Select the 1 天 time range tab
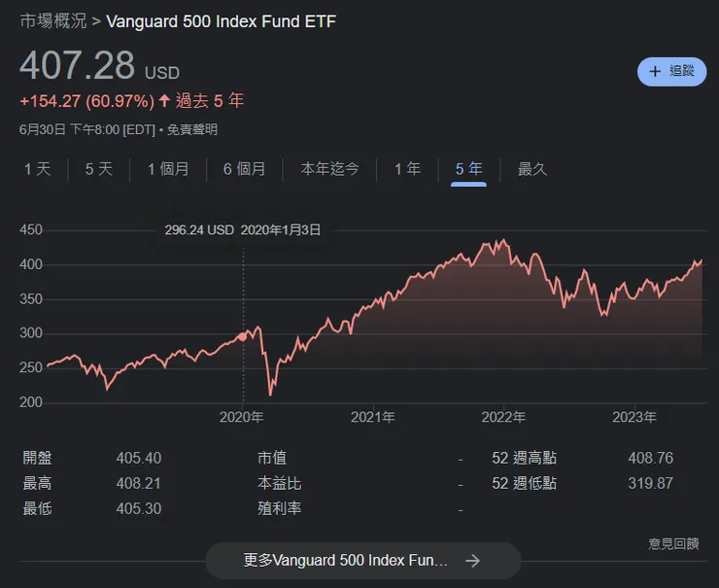The height and width of the screenshot is (588, 719). point(37,169)
